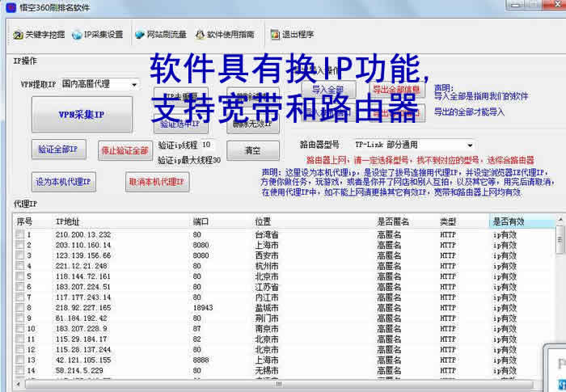Open the 网站刷流量 traffic toolbar icon
This screenshot has height=392, width=566.
[x=140, y=35]
